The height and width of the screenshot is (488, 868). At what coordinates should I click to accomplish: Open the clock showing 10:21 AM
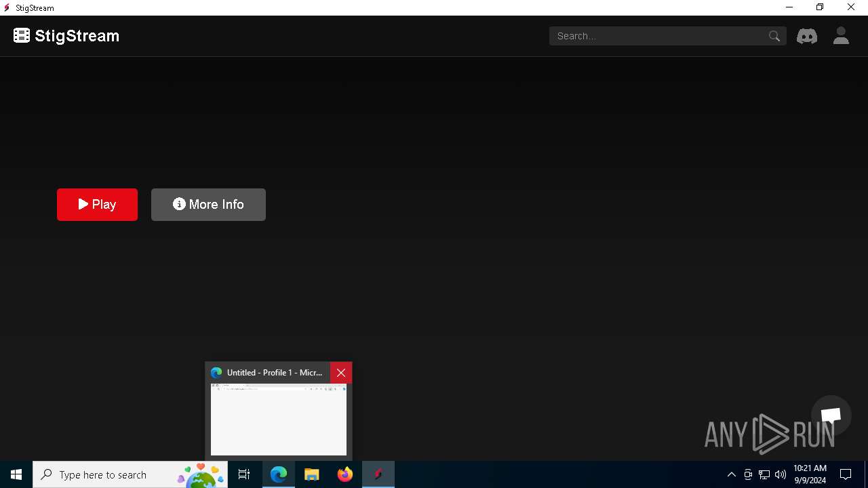(x=810, y=474)
